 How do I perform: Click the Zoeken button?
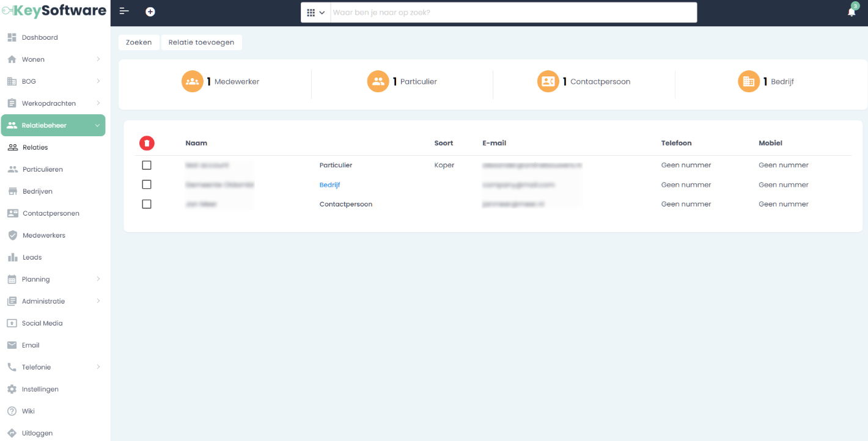[139, 42]
